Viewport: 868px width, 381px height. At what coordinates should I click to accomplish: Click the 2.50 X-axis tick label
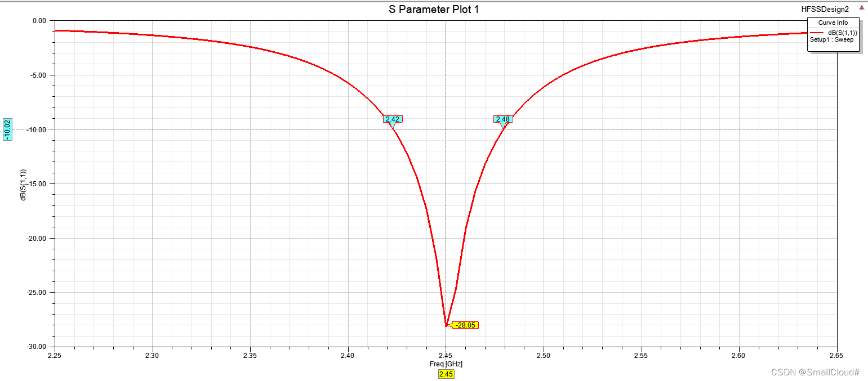click(544, 356)
